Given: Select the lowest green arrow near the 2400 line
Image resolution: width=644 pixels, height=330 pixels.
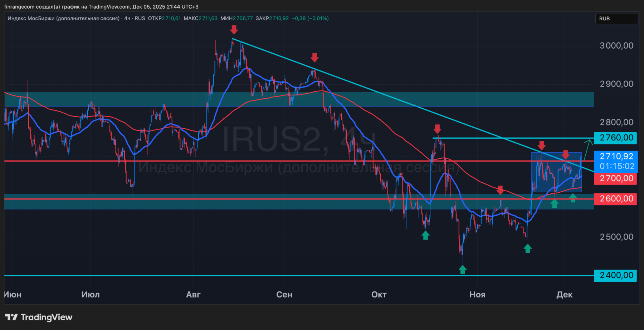Looking at the screenshot, I should tap(463, 270).
